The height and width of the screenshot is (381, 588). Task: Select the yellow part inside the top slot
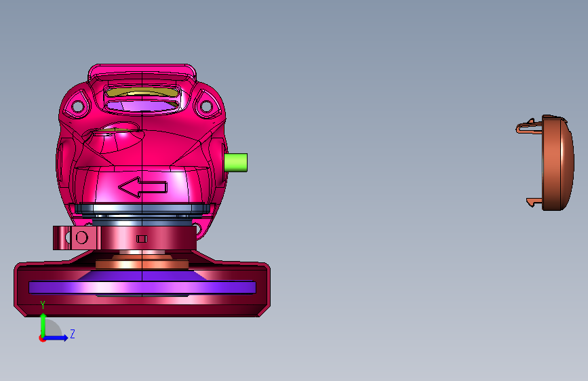(x=142, y=92)
